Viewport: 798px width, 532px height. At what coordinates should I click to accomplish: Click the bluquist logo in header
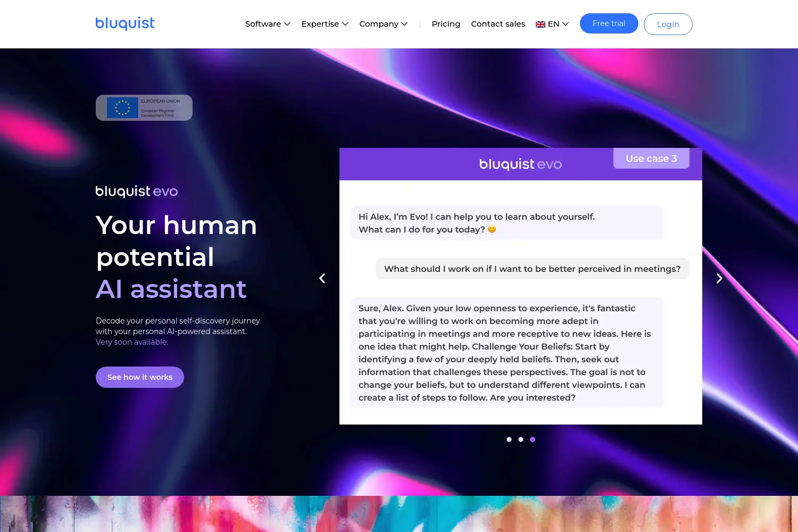(x=125, y=23)
